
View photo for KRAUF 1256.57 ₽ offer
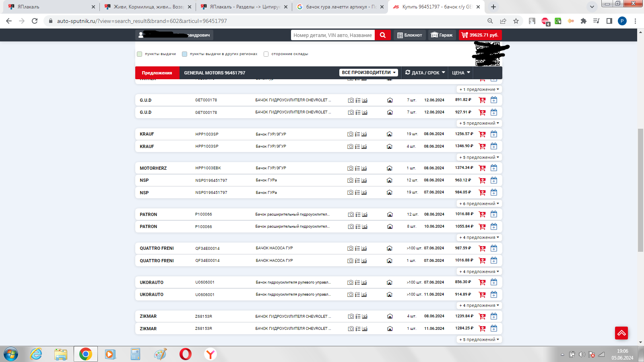pyautogui.click(x=350, y=134)
